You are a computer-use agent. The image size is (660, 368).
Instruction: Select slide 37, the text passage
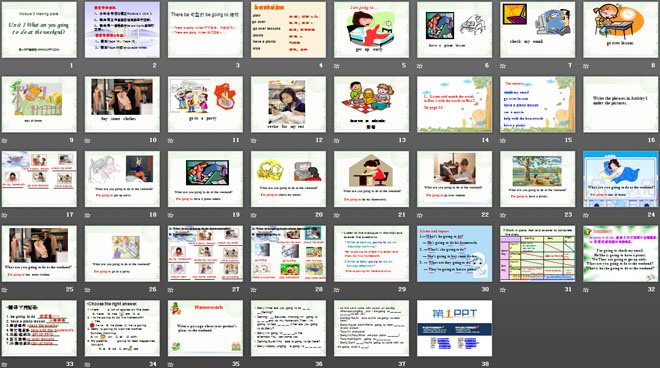pos(371,328)
